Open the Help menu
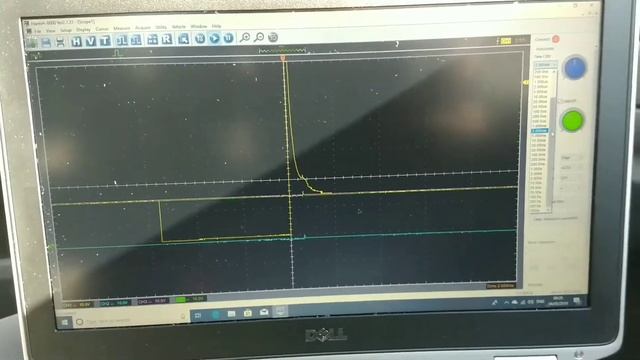Screen dimensions: 640x360 [x=216, y=26]
